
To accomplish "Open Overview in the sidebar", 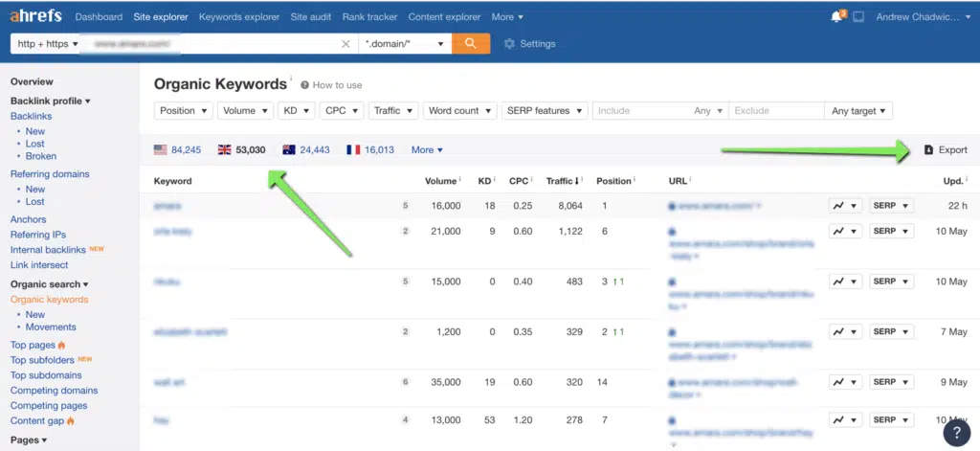I will 32,81.
